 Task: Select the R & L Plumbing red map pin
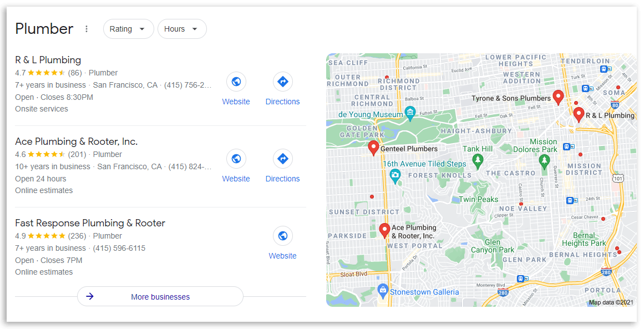click(579, 115)
